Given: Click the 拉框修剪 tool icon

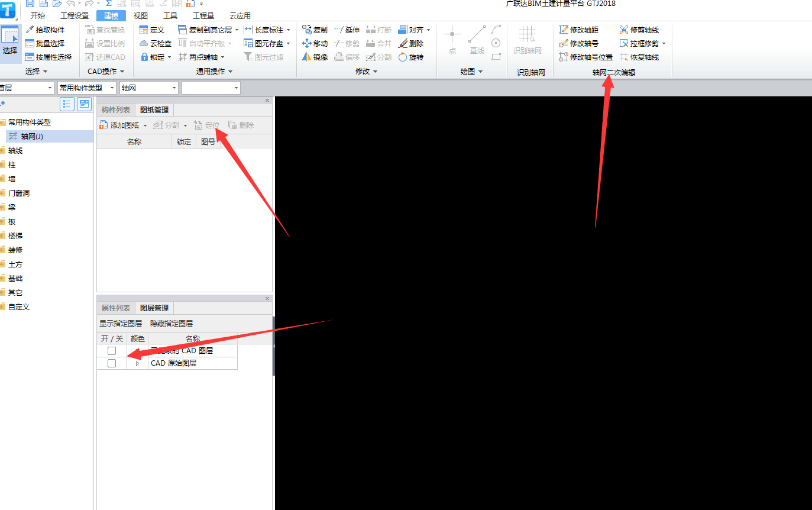Looking at the screenshot, I should pos(624,43).
